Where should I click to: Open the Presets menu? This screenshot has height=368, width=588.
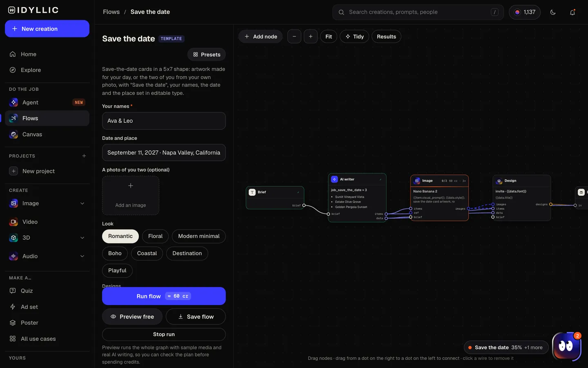tap(207, 54)
